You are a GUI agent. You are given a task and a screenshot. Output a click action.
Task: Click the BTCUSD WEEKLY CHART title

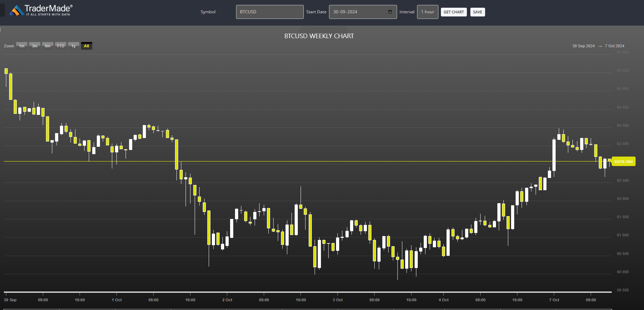(x=319, y=36)
